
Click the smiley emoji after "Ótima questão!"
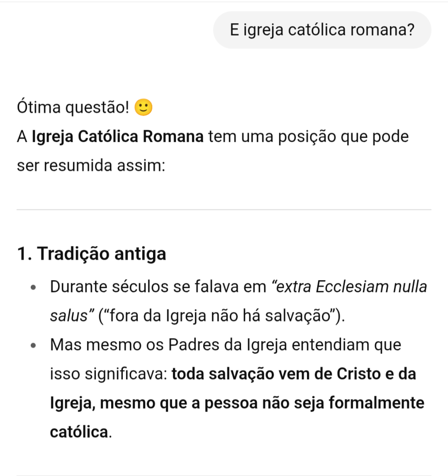143,108
